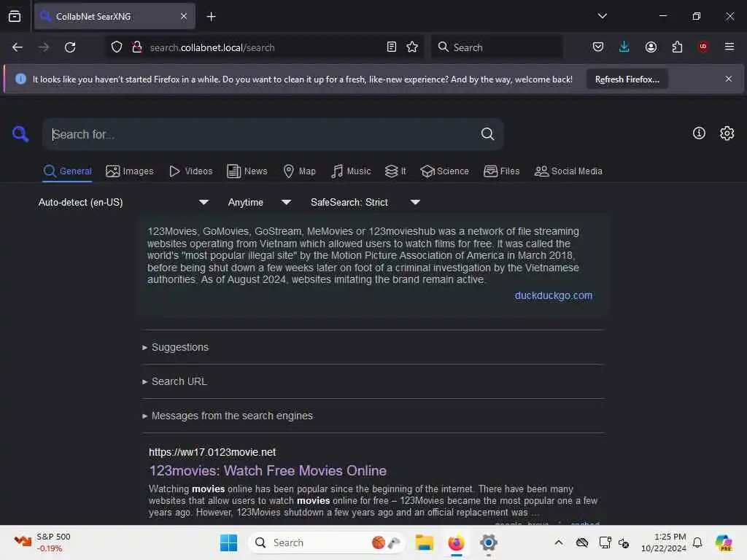Image resolution: width=747 pixels, height=560 pixels.
Task: Reload the page with the refresh icon
Action: pos(70,47)
